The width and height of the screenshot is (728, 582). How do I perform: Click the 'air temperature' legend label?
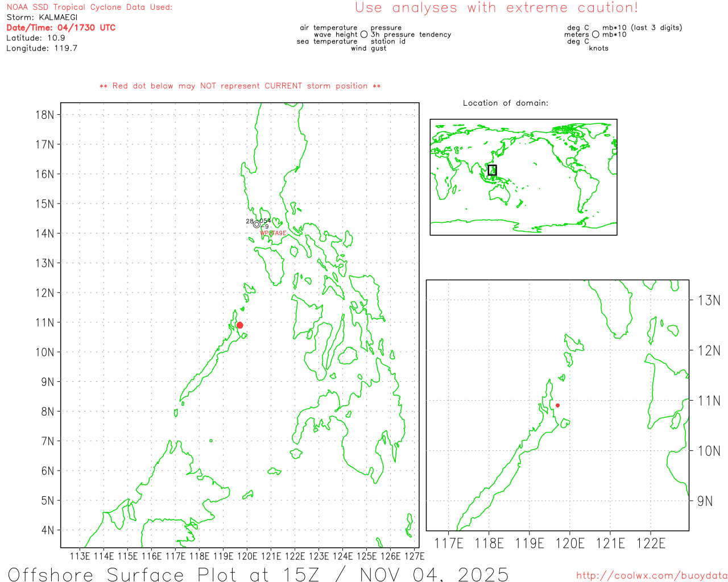[329, 28]
